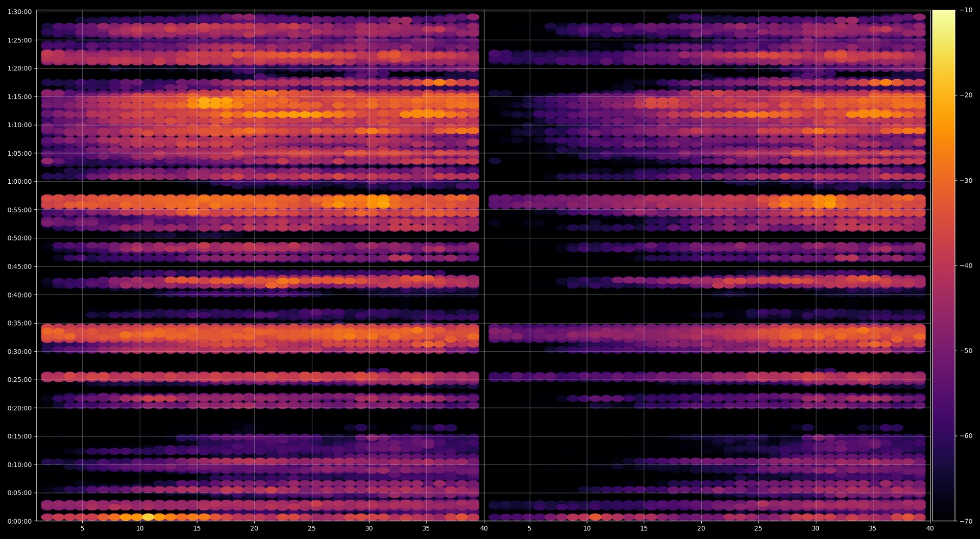The width and height of the screenshot is (980, 539).
Task: Click the 1:30:00 time axis label
Action: click(19, 12)
